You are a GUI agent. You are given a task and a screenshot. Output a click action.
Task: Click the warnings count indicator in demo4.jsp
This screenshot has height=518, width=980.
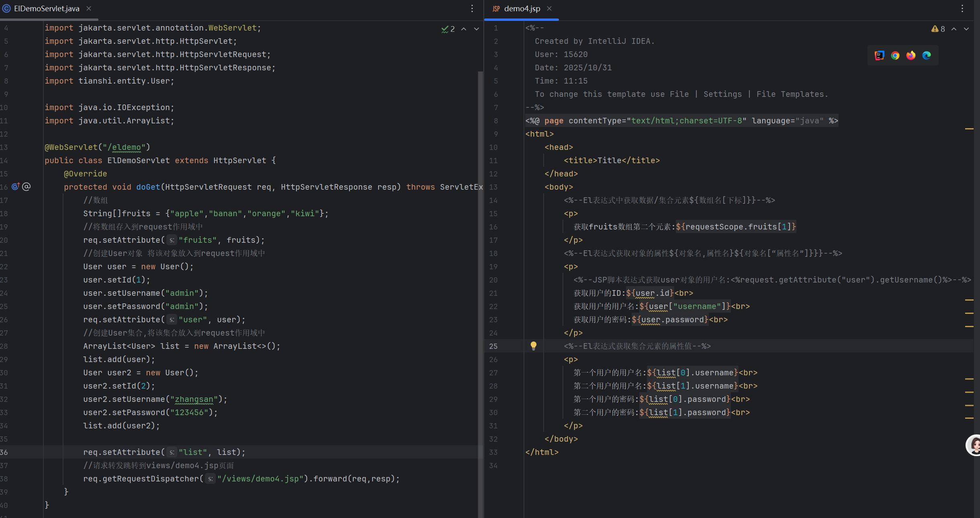click(x=938, y=29)
